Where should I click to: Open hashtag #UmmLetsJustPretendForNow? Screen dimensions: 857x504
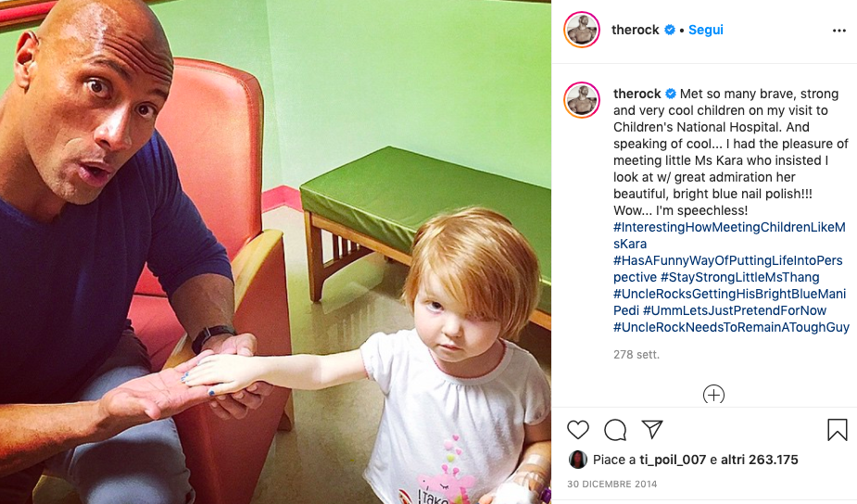point(735,310)
